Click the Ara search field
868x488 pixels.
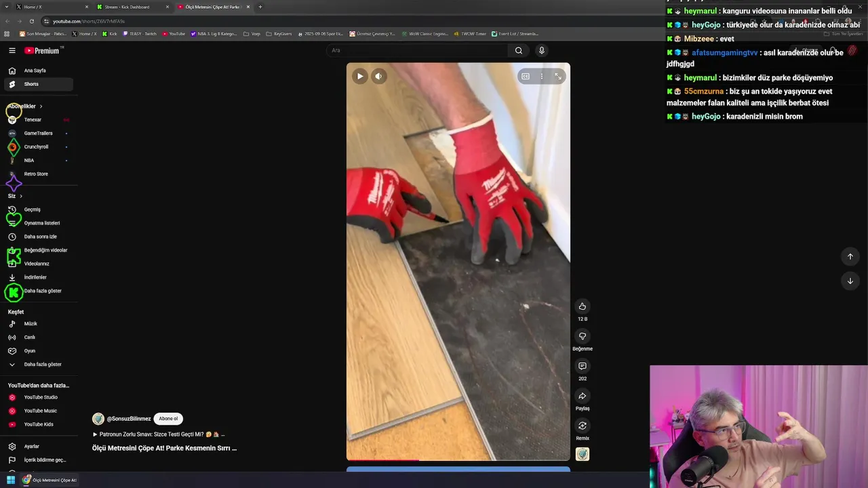(x=417, y=50)
